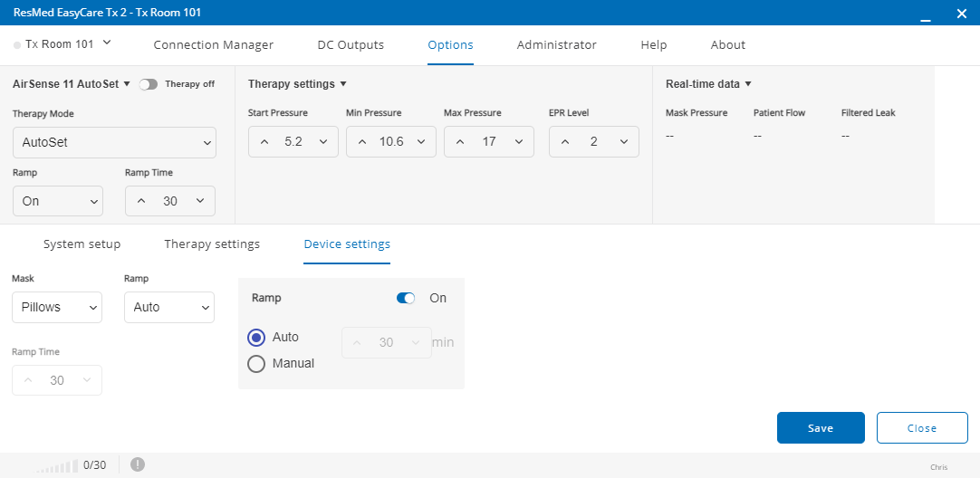Close the EasyCare Tx window
The width and height of the screenshot is (980, 478).
click(x=962, y=13)
